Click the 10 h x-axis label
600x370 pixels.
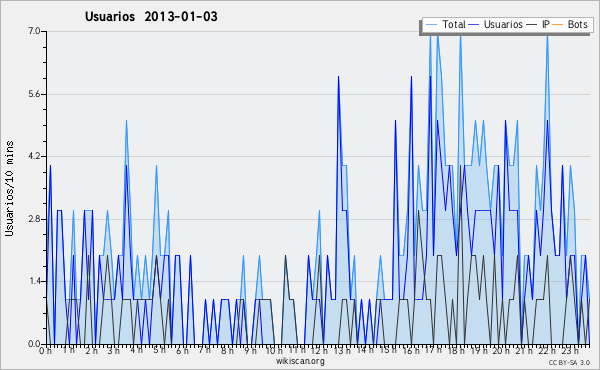point(274,351)
